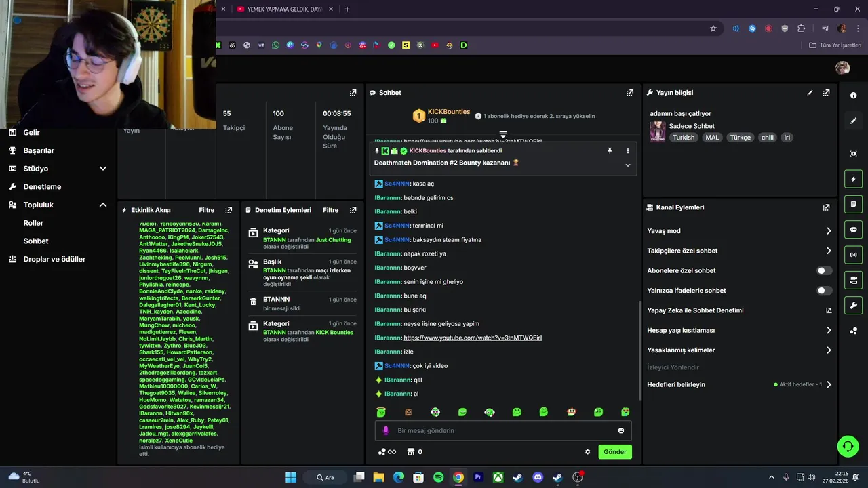The width and height of the screenshot is (868, 488).
Task: Switch to the YEMEK YAPMAYA GELDİK browser tab
Action: coord(285,9)
